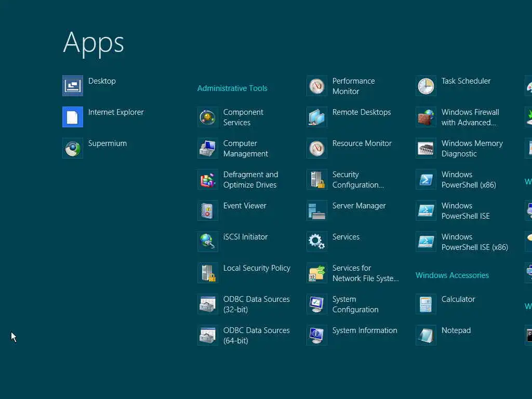Launch Windows Memory Diagnostic icon
This screenshot has width=532, height=399.
[x=426, y=148]
